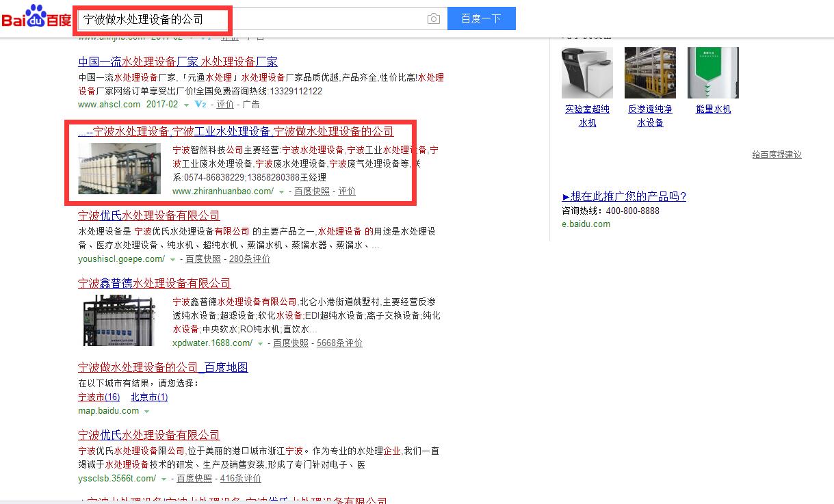
Task: Click www.ahscl.com green URL
Action: [107, 105]
